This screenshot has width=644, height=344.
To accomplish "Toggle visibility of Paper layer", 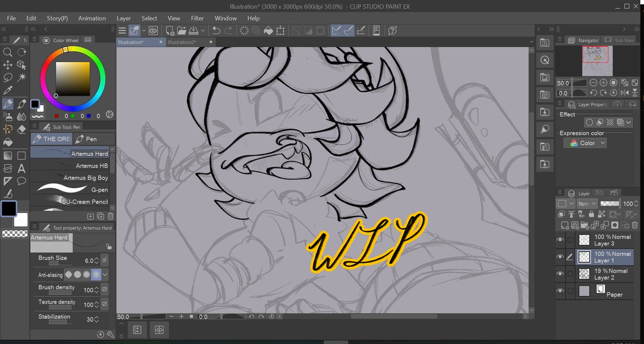I will click(x=561, y=291).
